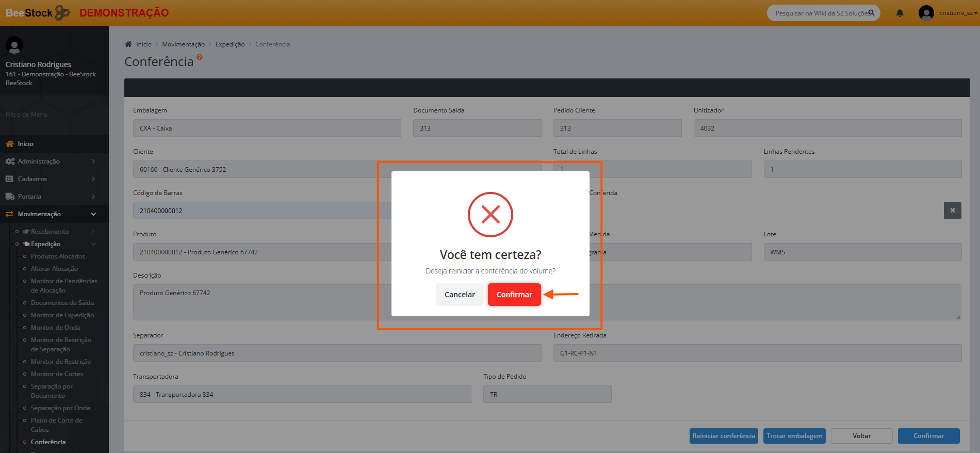Click the home icon in breadcrumb
Viewport: 980px width, 453px height.
tap(128, 44)
